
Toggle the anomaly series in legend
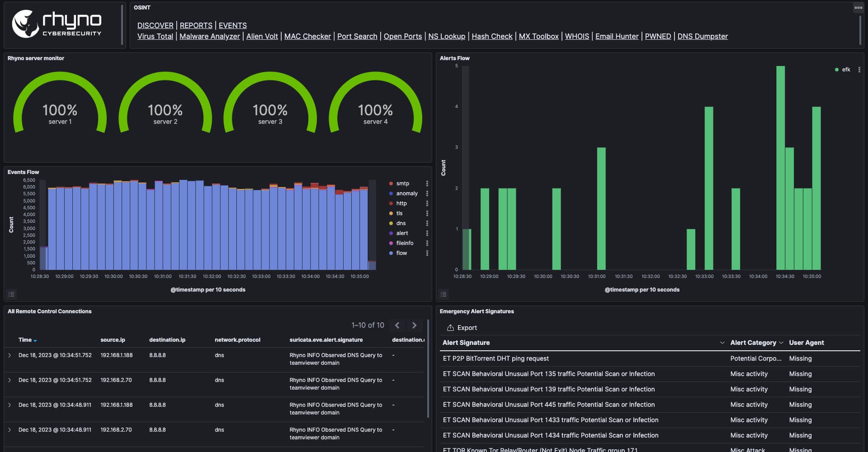tap(406, 193)
